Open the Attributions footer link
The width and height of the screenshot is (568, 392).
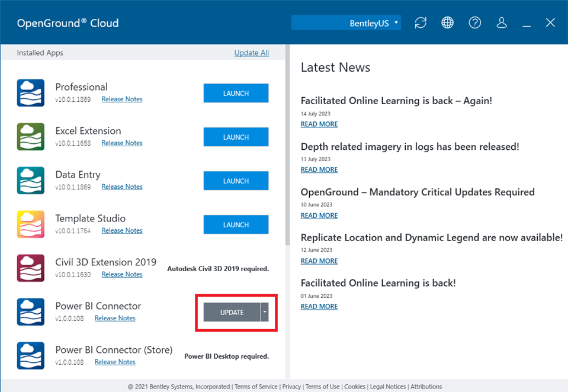(x=426, y=387)
